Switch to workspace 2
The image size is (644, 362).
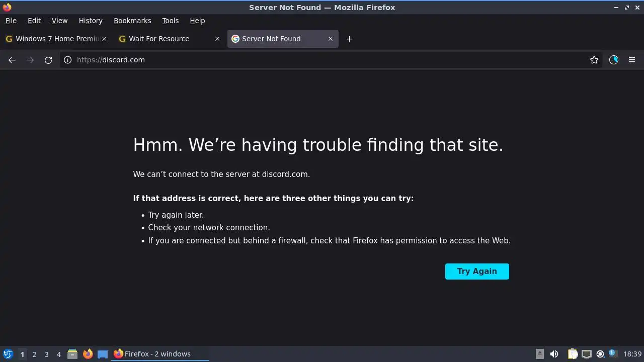(34, 354)
